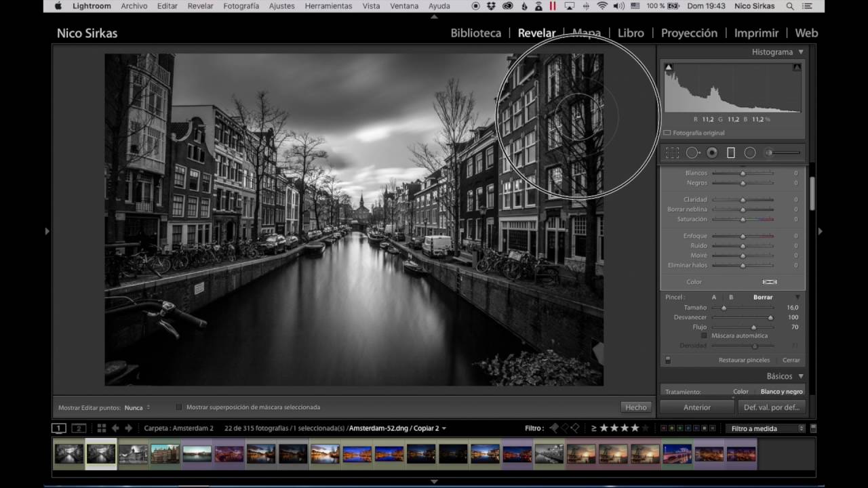
Task: Open the Revelar menu in menu bar
Action: click(200, 6)
